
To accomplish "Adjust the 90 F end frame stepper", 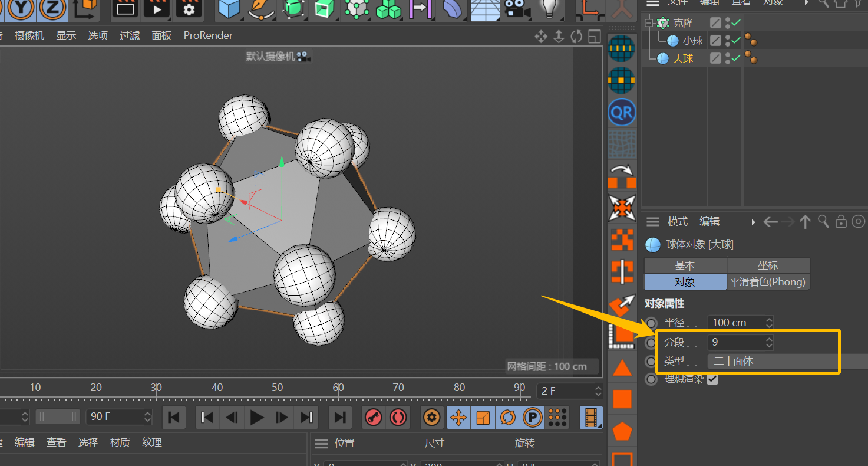I will [147, 416].
